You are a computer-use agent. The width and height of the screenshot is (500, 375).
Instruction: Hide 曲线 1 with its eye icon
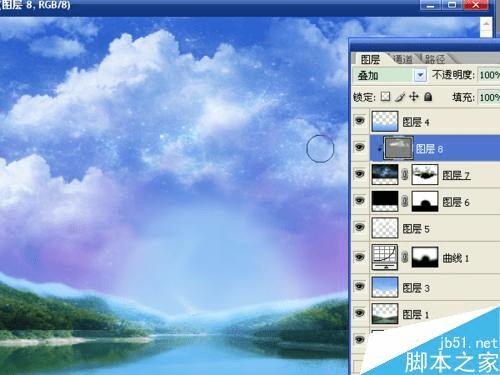[x=360, y=257]
